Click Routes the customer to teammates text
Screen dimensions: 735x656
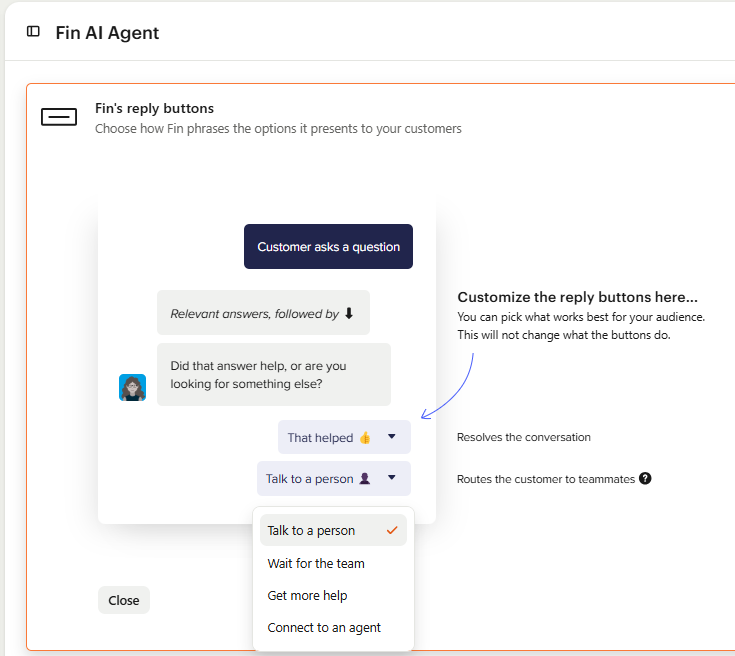pyautogui.click(x=546, y=479)
